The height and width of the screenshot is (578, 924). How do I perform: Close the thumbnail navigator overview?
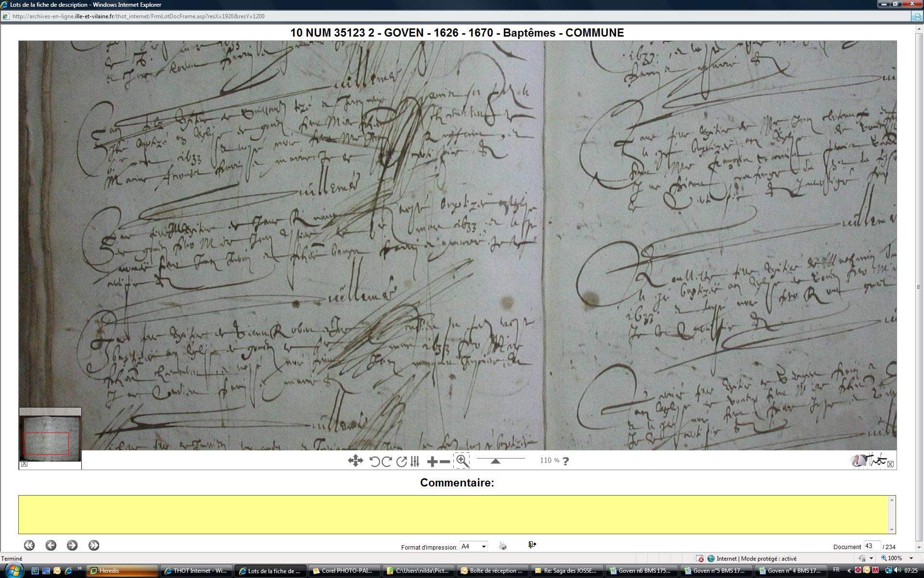pyautogui.click(x=24, y=464)
